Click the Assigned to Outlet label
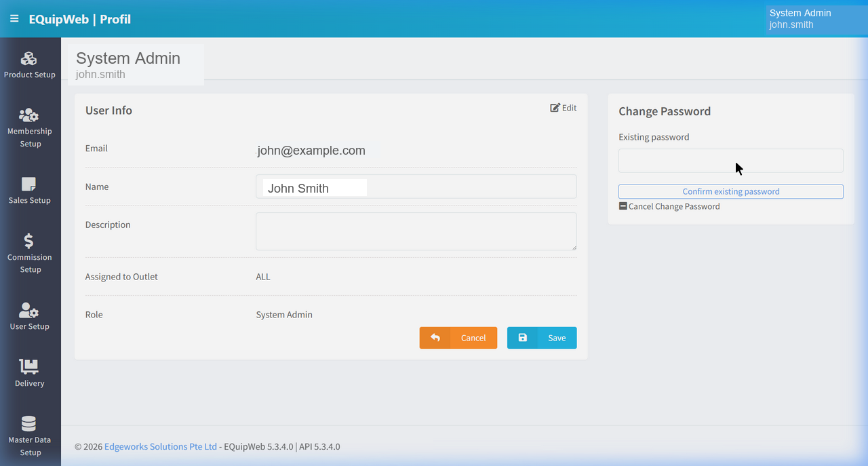 [x=121, y=277]
